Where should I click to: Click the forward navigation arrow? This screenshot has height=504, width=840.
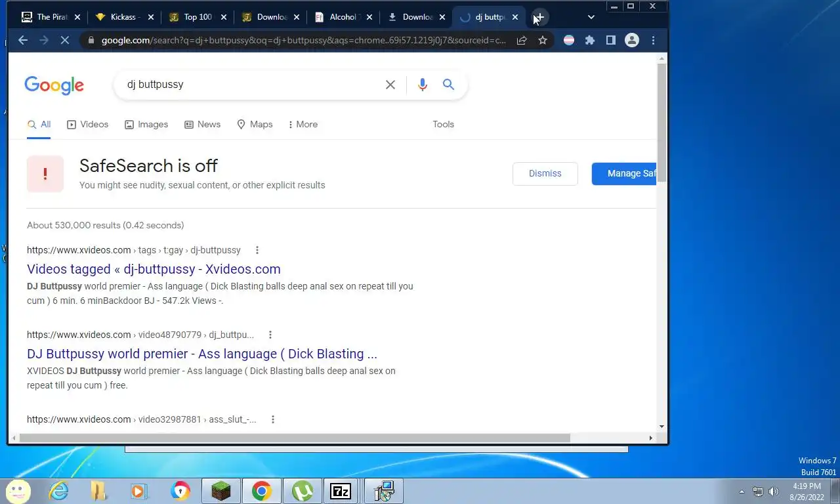point(44,40)
